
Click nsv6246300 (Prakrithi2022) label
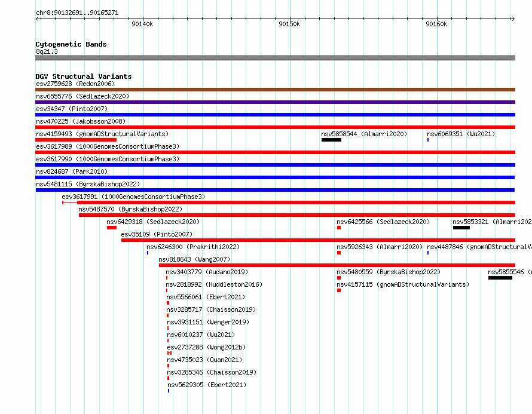coord(193,247)
